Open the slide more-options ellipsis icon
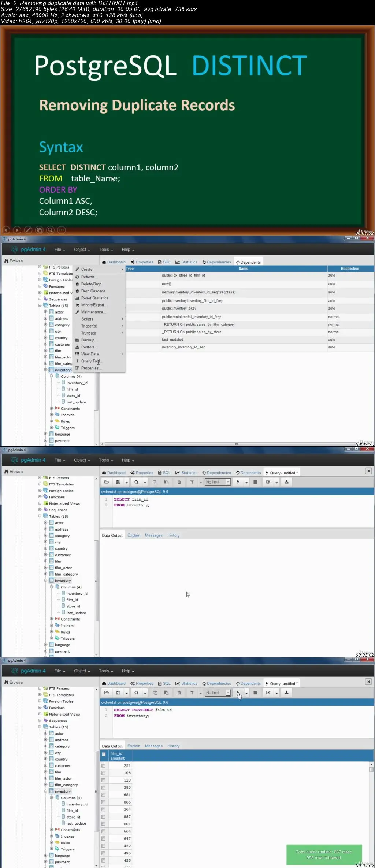The image size is (375, 868). [62, 230]
